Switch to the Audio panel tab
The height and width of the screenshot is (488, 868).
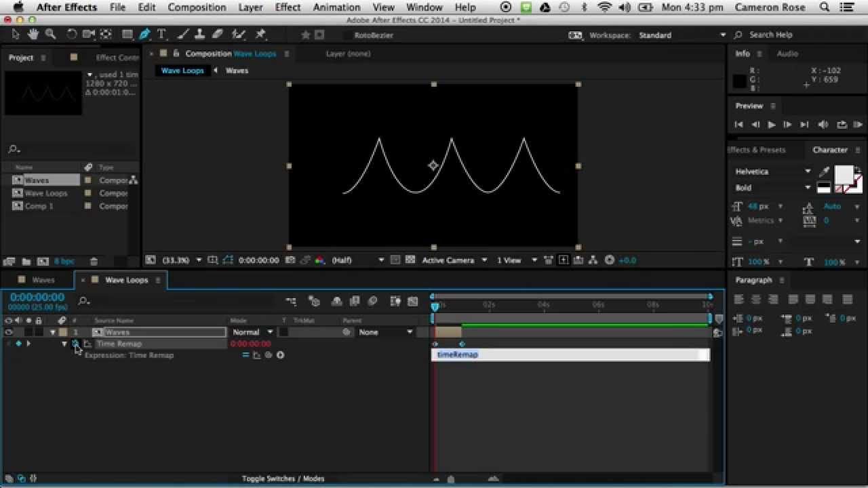pyautogui.click(x=787, y=54)
